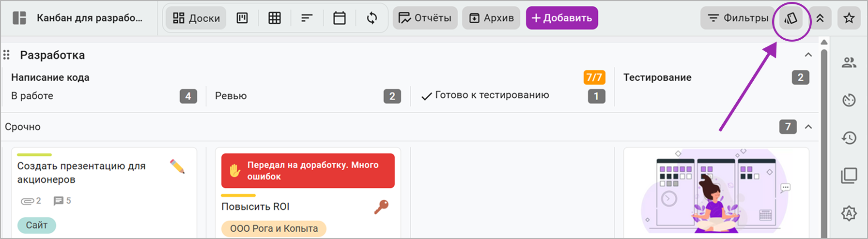This screenshot has height=239, width=868.
Task: Click the sync refresh icon in toolbar
Action: tap(372, 18)
